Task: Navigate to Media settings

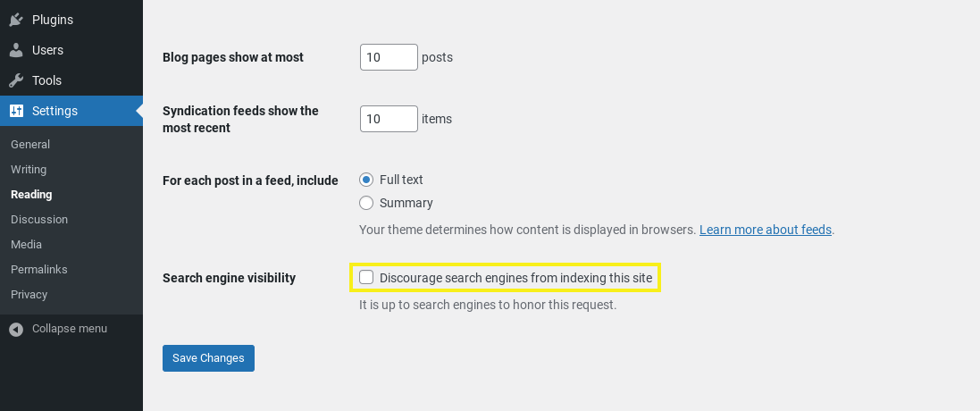Action: pyautogui.click(x=26, y=245)
